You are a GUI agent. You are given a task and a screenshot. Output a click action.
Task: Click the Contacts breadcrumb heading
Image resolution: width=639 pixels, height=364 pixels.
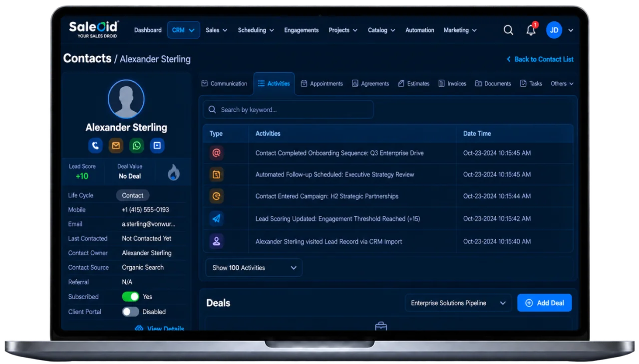pos(87,58)
